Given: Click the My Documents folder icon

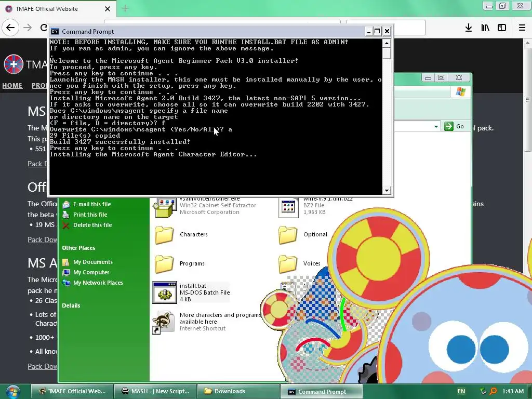Looking at the screenshot, I should (66, 262).
